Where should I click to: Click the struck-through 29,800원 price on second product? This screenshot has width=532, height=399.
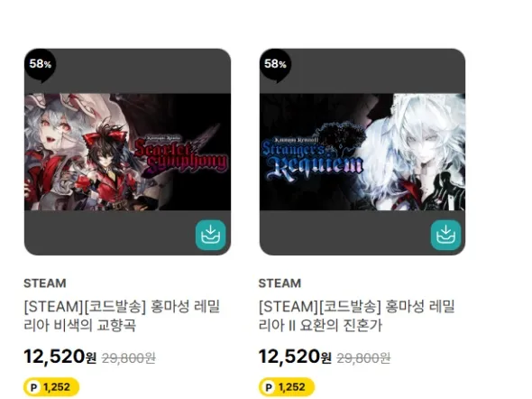coord(363,357)
